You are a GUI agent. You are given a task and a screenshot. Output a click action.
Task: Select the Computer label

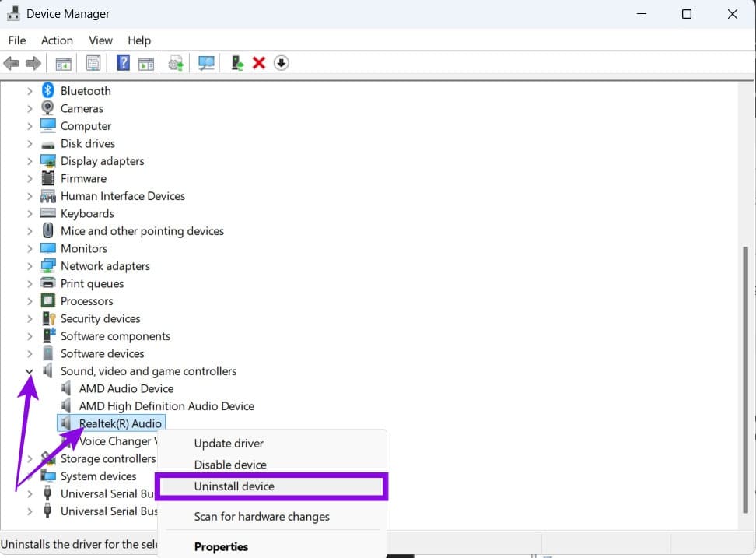click(86, 126)
